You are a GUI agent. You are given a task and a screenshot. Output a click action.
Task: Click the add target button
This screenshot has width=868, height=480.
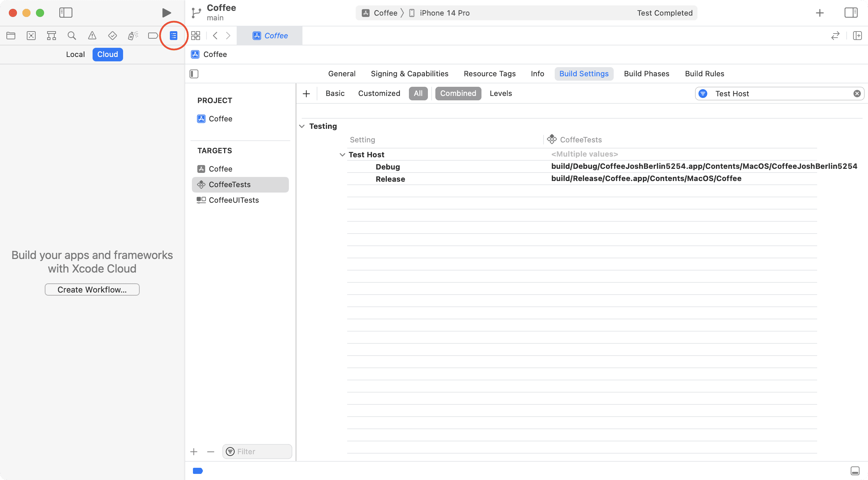click(193, 451)
